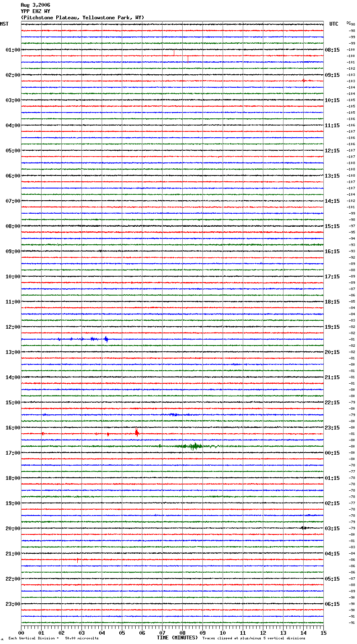Select the 21:00 MST time label
357x644 pixels.
point(13,554)
